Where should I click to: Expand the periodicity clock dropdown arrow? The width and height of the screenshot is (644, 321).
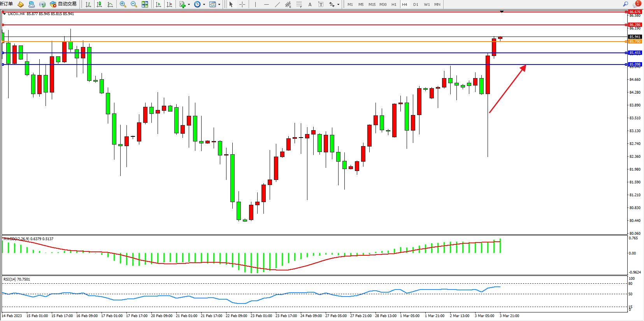[204, 5]
